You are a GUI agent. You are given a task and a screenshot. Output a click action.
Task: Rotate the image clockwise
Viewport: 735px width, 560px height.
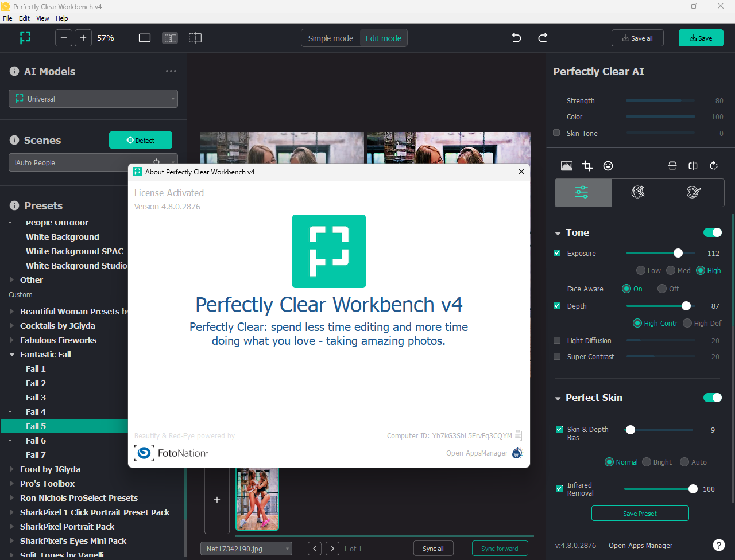[x=714, y=166]
